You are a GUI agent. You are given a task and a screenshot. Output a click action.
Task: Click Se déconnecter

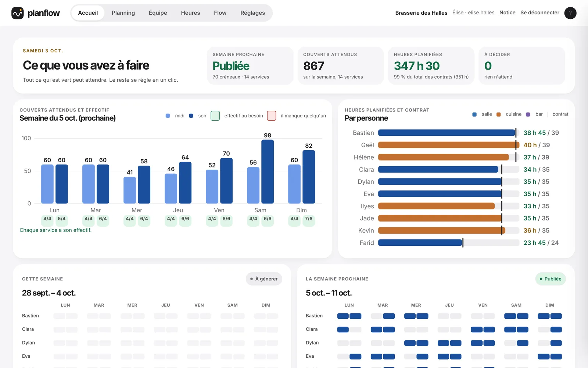pyautogui.click(x=539, y=13)
